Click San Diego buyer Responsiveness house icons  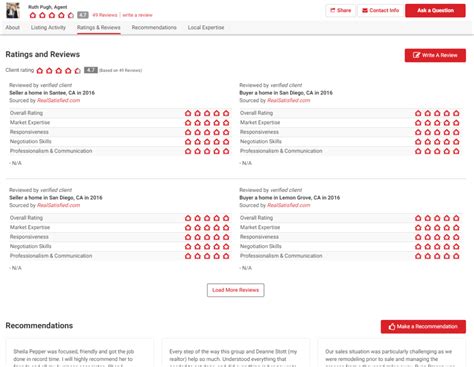(437, 132)
